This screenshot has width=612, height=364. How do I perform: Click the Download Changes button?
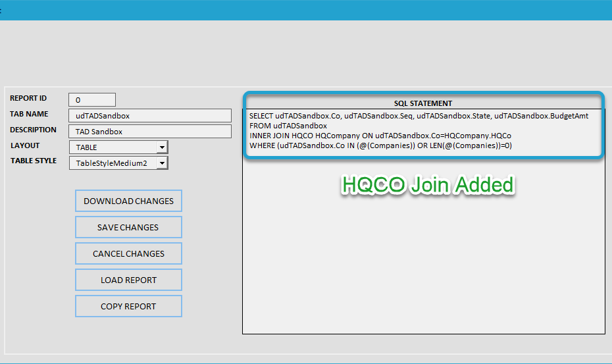[x=128, y=201]
